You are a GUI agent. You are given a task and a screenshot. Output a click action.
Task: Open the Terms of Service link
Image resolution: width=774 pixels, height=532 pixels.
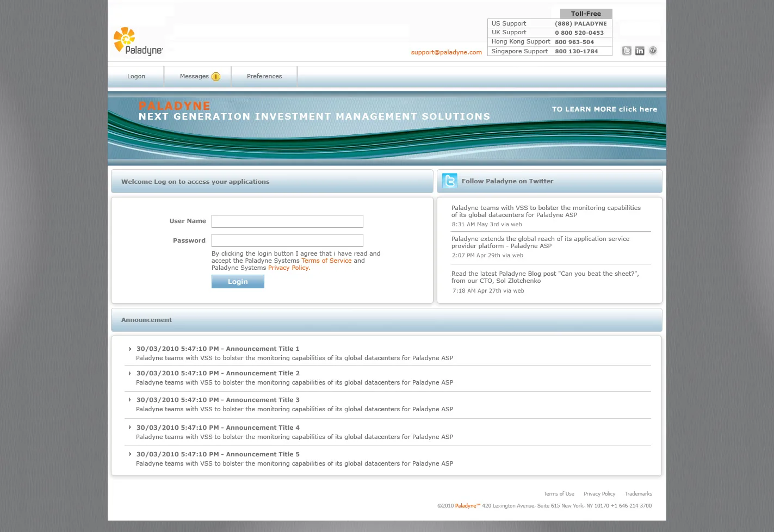326,261
